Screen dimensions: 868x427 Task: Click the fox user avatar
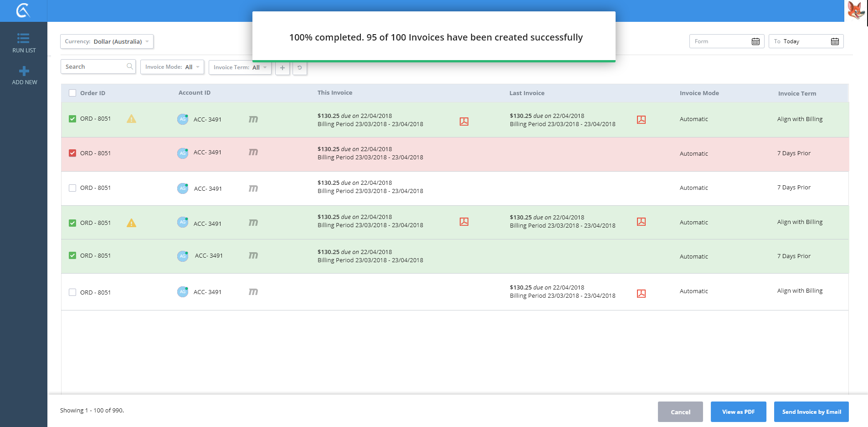(856, 10)
